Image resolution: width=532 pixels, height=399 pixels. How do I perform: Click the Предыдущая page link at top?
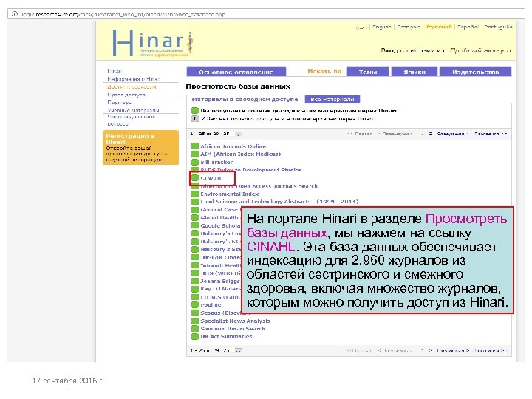coord(395,134)
